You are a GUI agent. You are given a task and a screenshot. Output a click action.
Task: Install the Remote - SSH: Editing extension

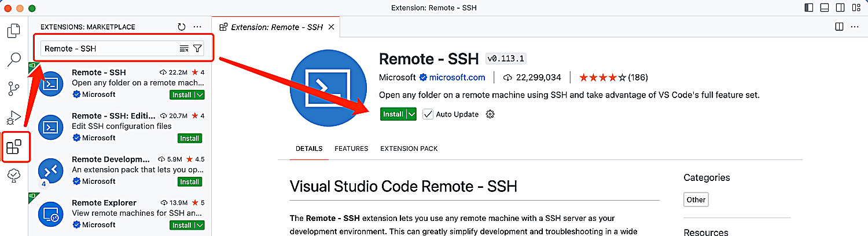click(x=190, y=139)
